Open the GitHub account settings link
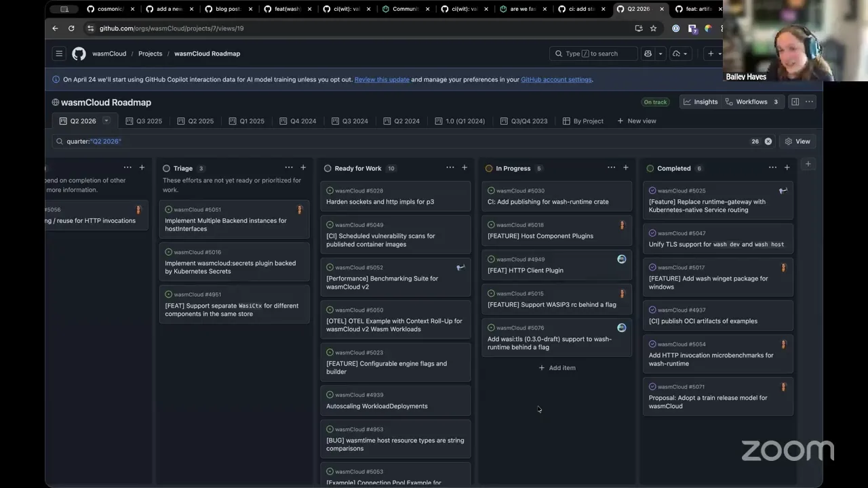 pos(556,79)
